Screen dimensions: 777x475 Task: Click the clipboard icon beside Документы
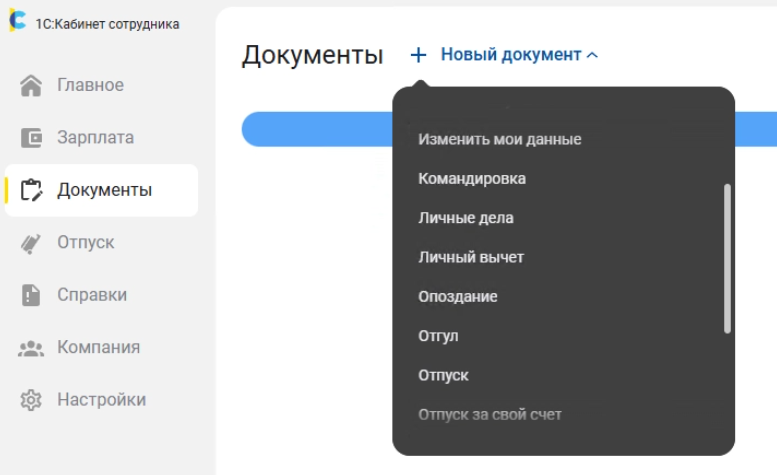coord(32,190)
